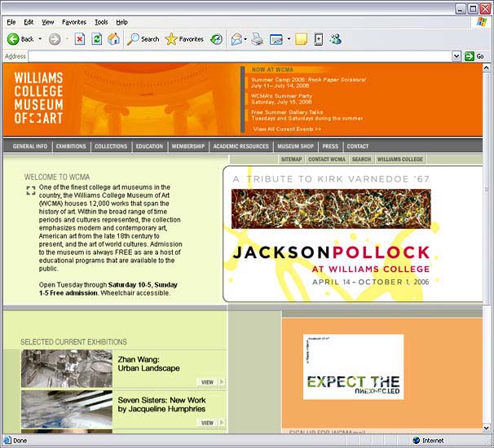494x448 pixels.
Task: Click the yellow Discuss note icon
Action: point(301,39)
